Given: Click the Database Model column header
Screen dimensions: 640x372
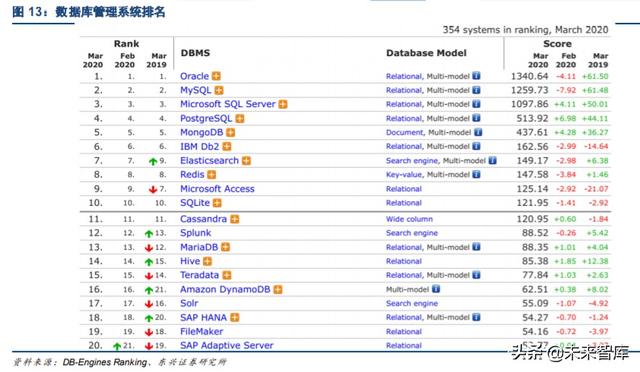Looking at the screenshot, I should point(426,53).
